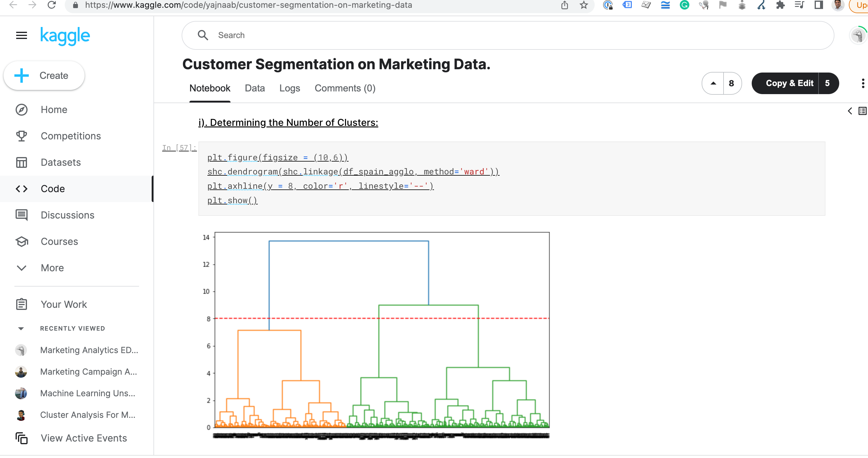868x458 pixels.
Task: Bookmark the page with the star icon
Action: click(x=584, y=5)
